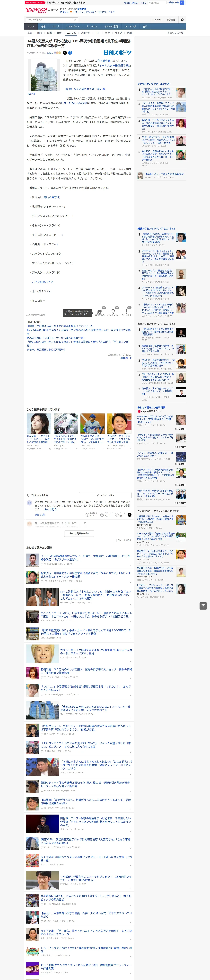Click keyword search input field
The width and height of the screenshot is (210, 980).
pos(49,19)
